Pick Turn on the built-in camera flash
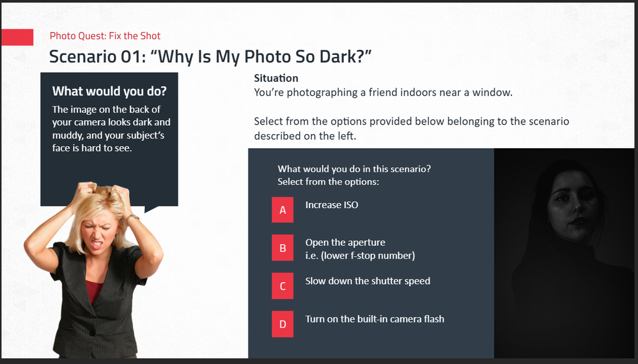638x364 pixels. pyautogui.click(x=375, y=319)
